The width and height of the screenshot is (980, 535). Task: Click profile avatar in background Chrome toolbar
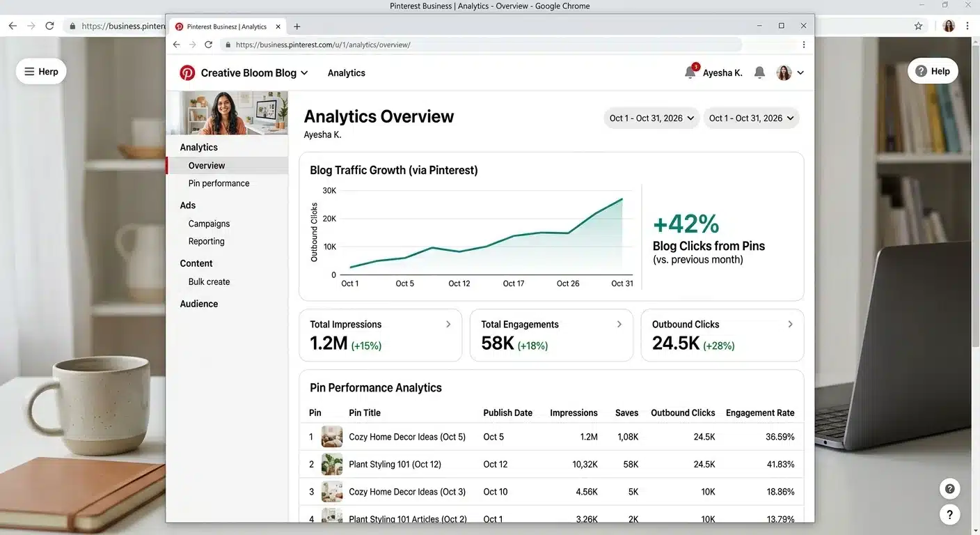pyautogui.click(x=949, y=26)
